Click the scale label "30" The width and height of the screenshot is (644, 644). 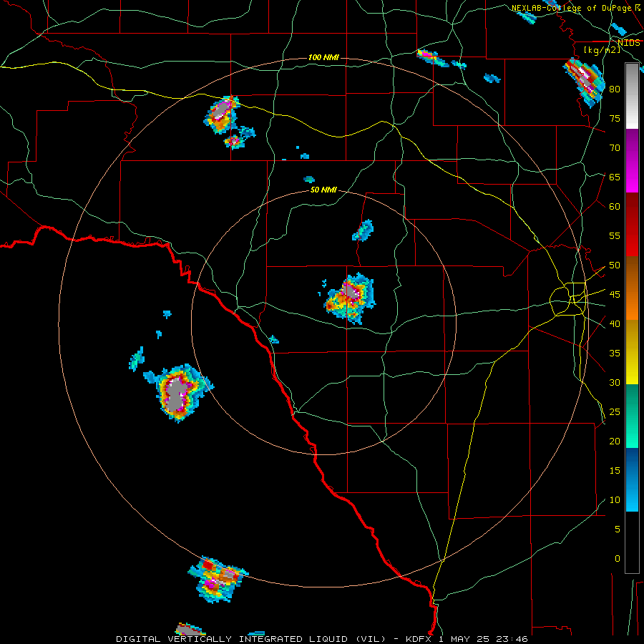point(615,382)
